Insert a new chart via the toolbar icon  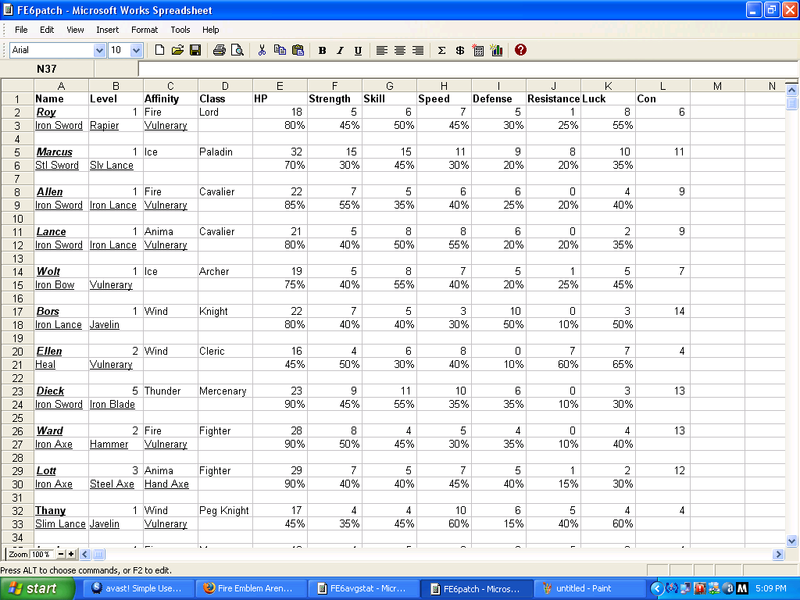495,50
